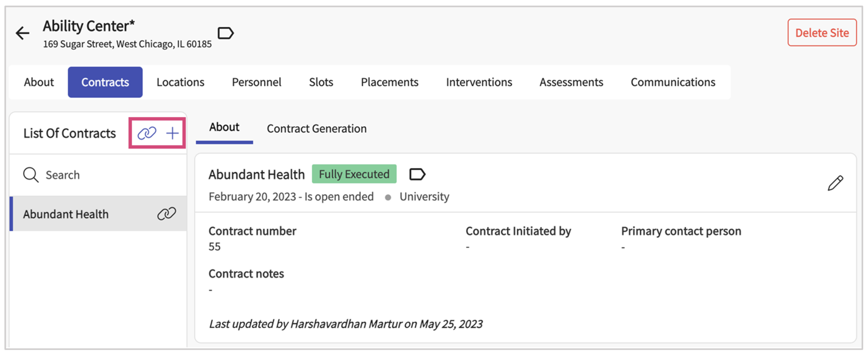The image size is (868, 354).
Task: Select Abundant Health in contract list
Action: coord(66,214)
